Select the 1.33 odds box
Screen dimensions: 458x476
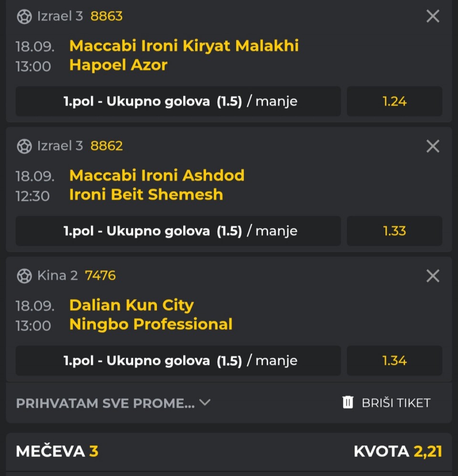tap(394, 231)
